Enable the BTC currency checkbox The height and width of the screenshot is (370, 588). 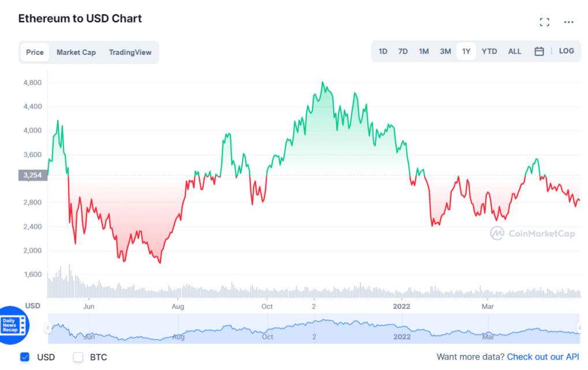pos(78,357)
